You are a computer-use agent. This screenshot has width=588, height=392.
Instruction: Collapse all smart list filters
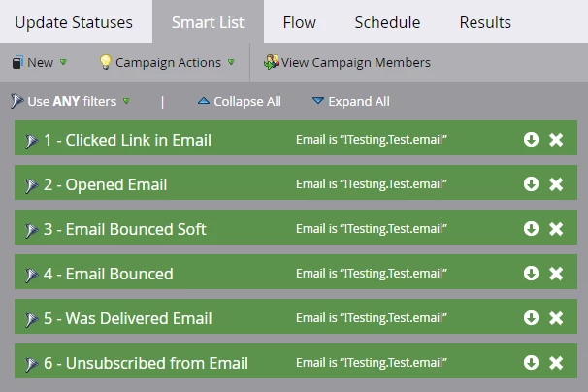click(x=240, y=101)
